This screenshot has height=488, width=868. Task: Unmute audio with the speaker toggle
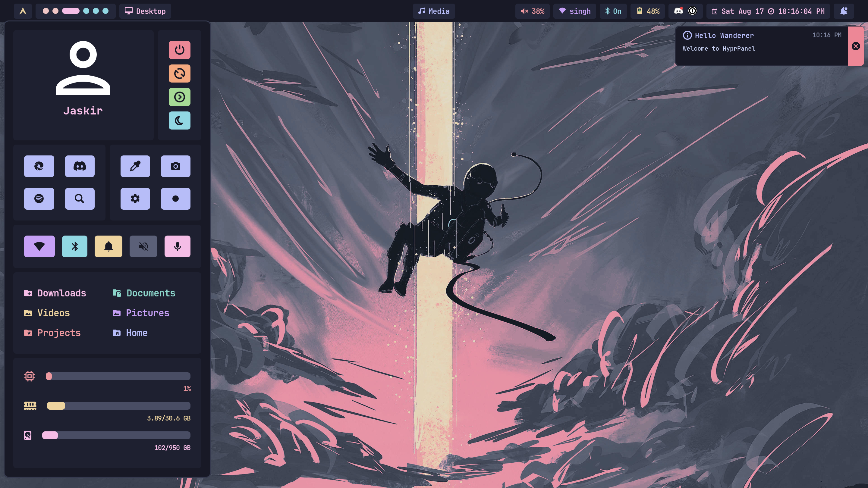[143, 246]
